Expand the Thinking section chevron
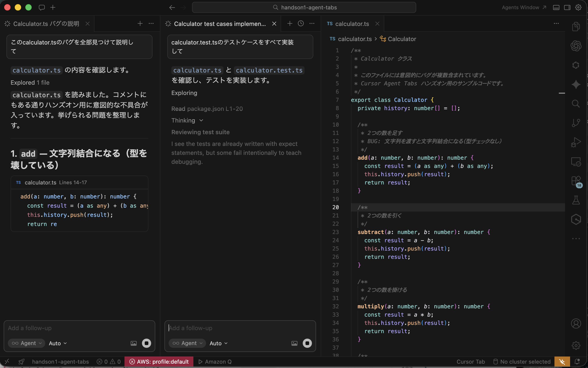The height and width of the screenshot is (368, 588). pos(201,120)
